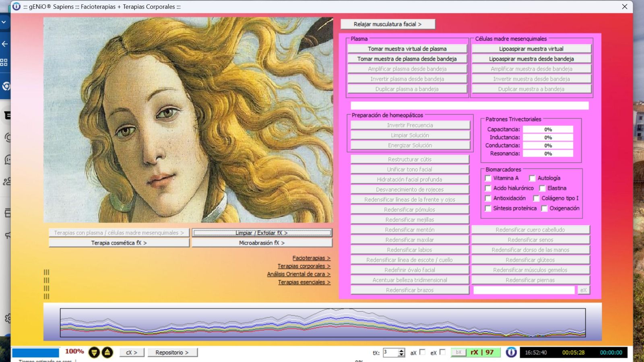Click the long white text field below Plasma
This screenshot has height=362, width=644.
coord(470,106)
